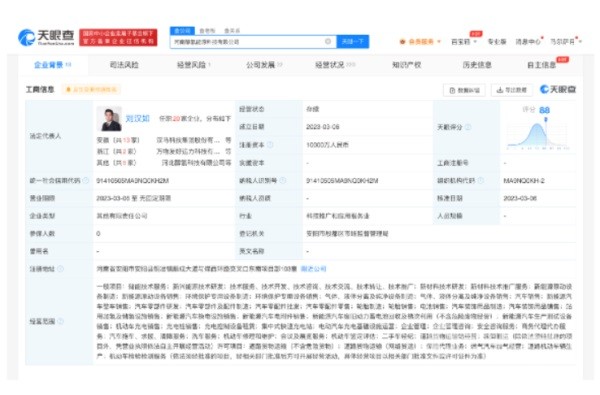Click the red 20 companies count
The width and height of the screenshot is (600, 395).
tap(176, 119)
